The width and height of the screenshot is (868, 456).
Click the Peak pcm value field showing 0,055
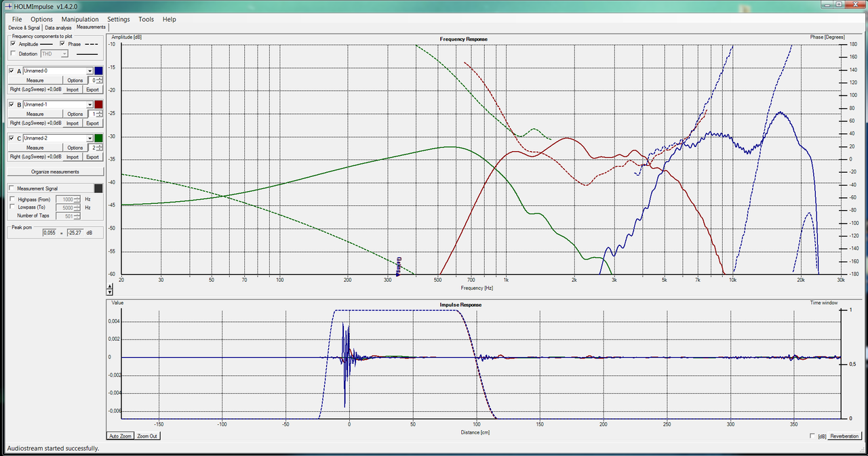tap(49, 232)
